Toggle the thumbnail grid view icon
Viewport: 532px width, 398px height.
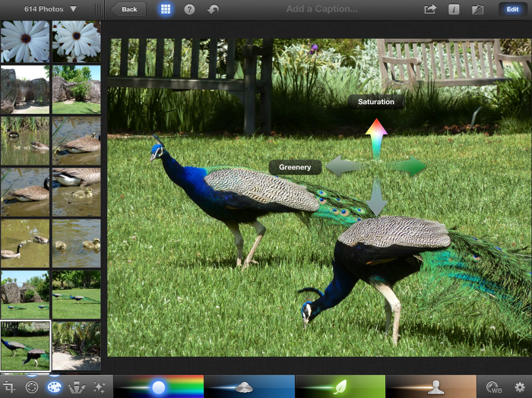166,9
